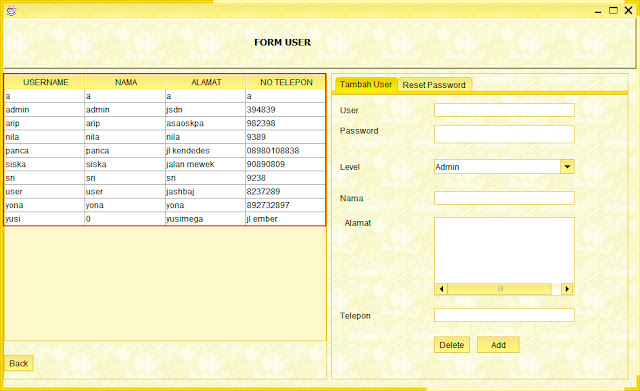Focus the Password input field
640x391 pixels.
tap(504, 134)
